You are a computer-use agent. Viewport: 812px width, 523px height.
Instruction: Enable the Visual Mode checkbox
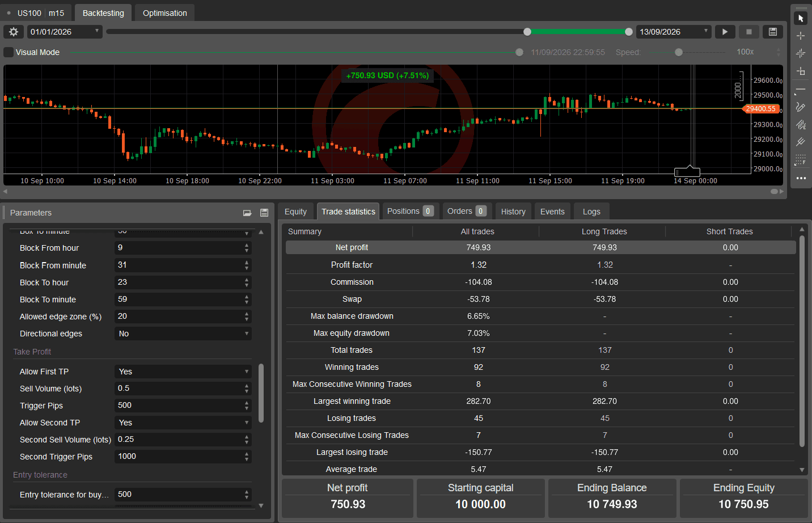[x=9, y=52]
